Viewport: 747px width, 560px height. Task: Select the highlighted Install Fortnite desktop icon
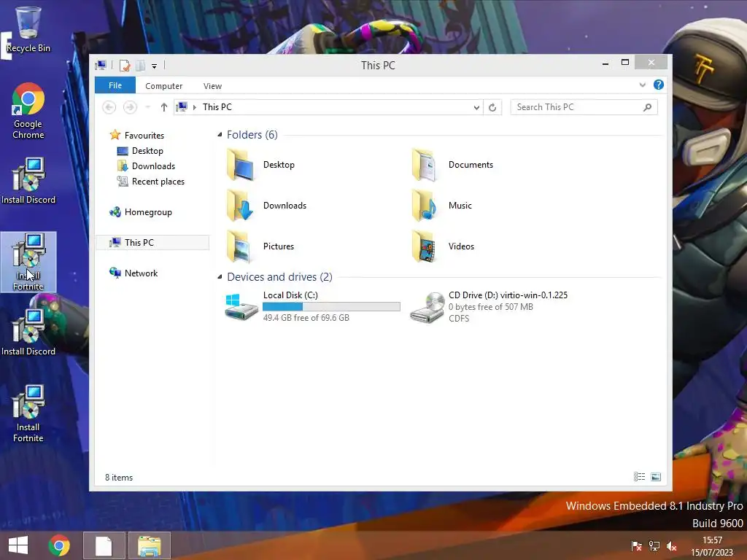[28, 262]
